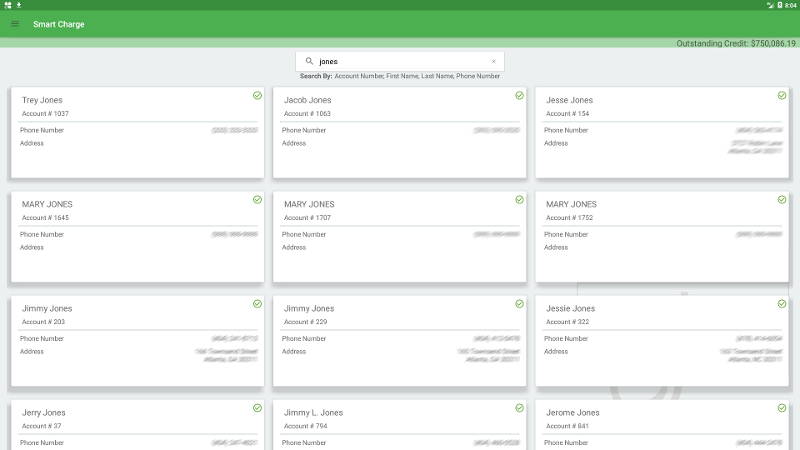Click the green checkmark on Jacob Jones card
This screenshot has height=450, width=800.
pyautogui.click(x=519, y=95)
